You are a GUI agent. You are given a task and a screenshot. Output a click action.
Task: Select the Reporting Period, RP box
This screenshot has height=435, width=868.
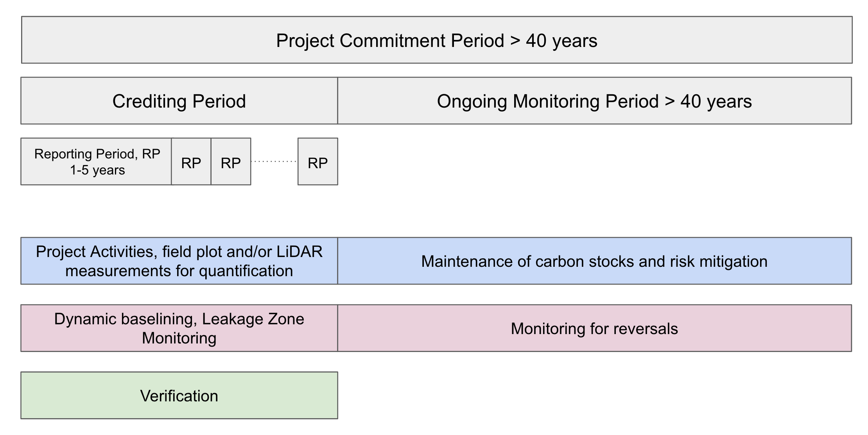click(96, 162)
